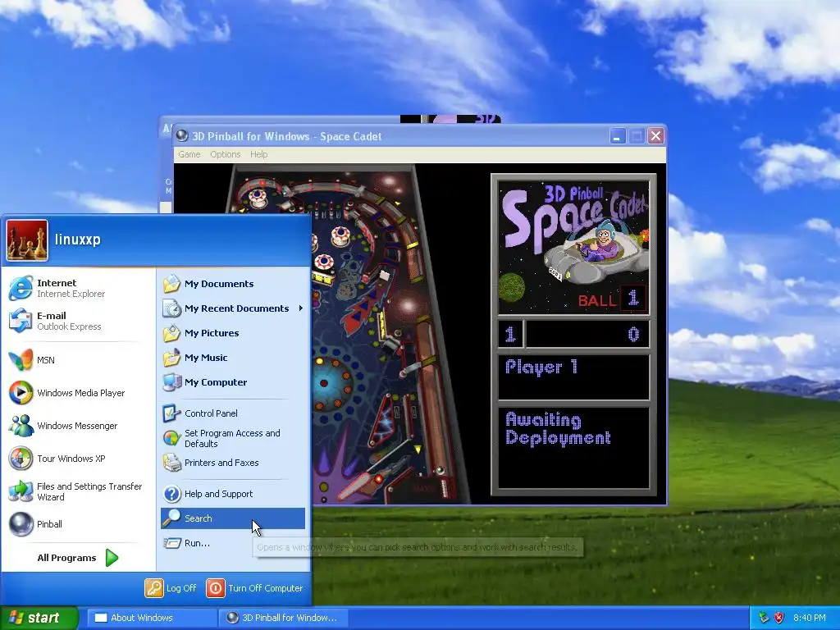Click the Search magnifier icon
This screenshot has width=840, height=630.
coord(171,518)
